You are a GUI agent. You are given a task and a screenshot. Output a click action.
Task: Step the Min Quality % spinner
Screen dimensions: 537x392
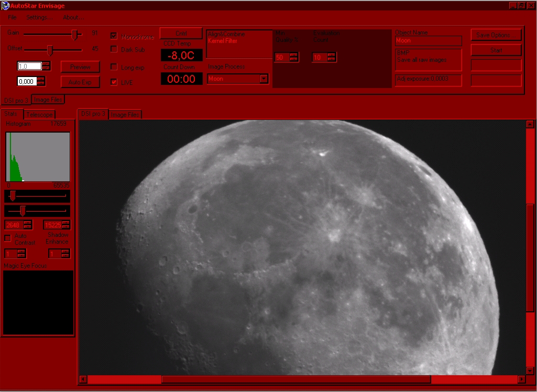tap(294, 57)
